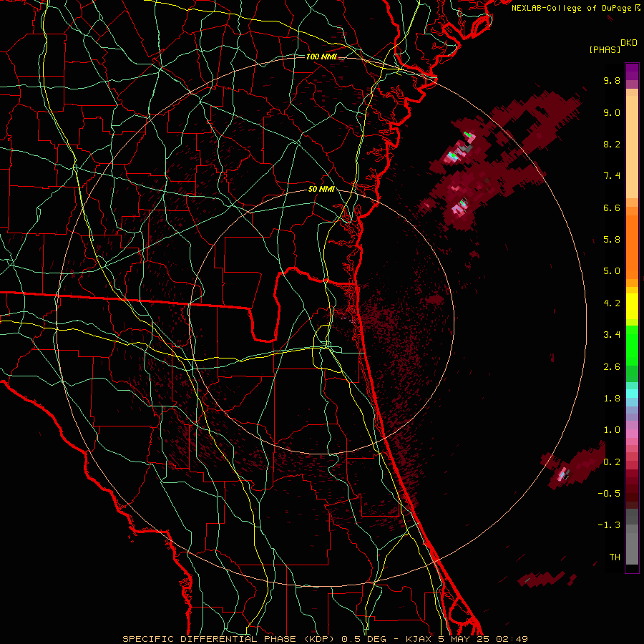Pick the yellow segment of color bar

coord(632,306)
